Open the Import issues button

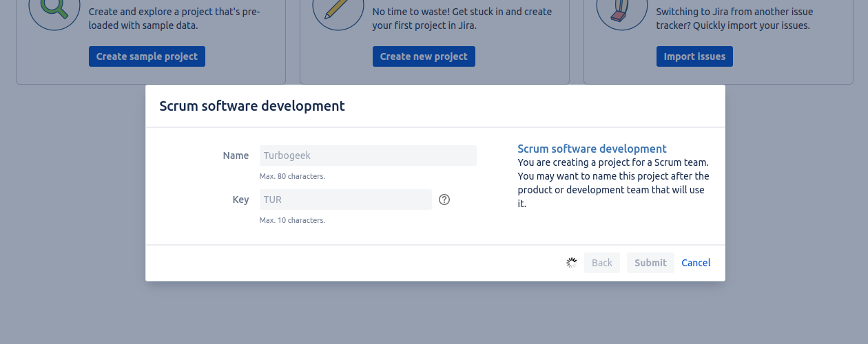694,56
